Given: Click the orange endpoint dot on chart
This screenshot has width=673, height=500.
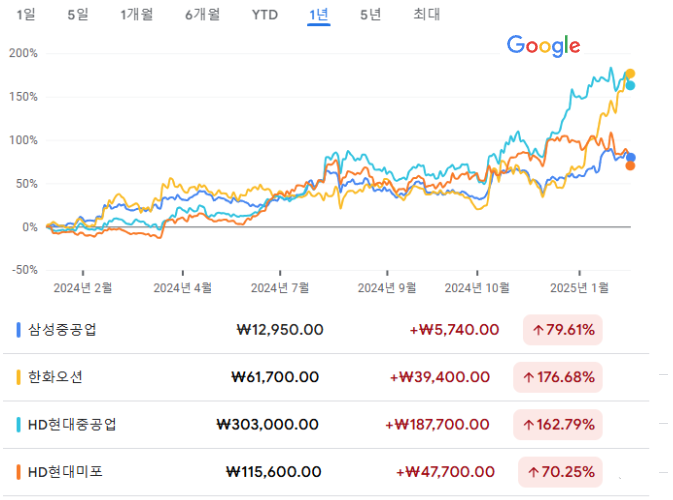Looking at the screenshot, I should click(x=630, y=166).
